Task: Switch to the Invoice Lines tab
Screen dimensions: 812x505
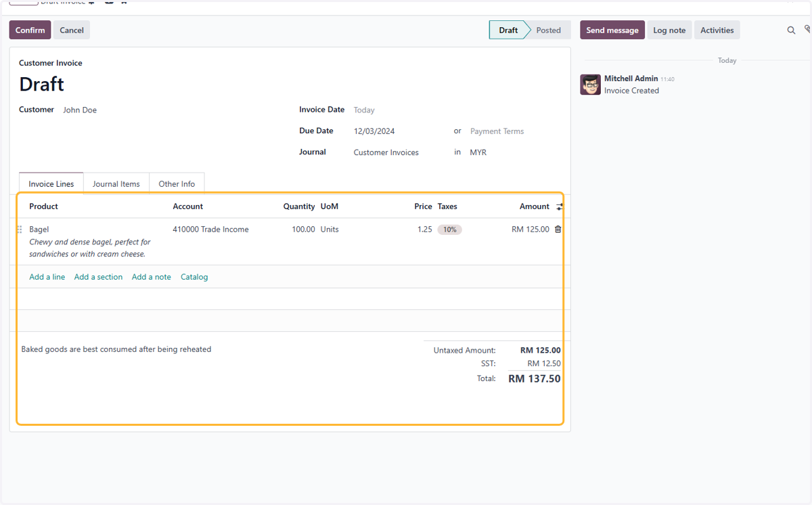Action: pyautogui.click(x=51, y=183)
